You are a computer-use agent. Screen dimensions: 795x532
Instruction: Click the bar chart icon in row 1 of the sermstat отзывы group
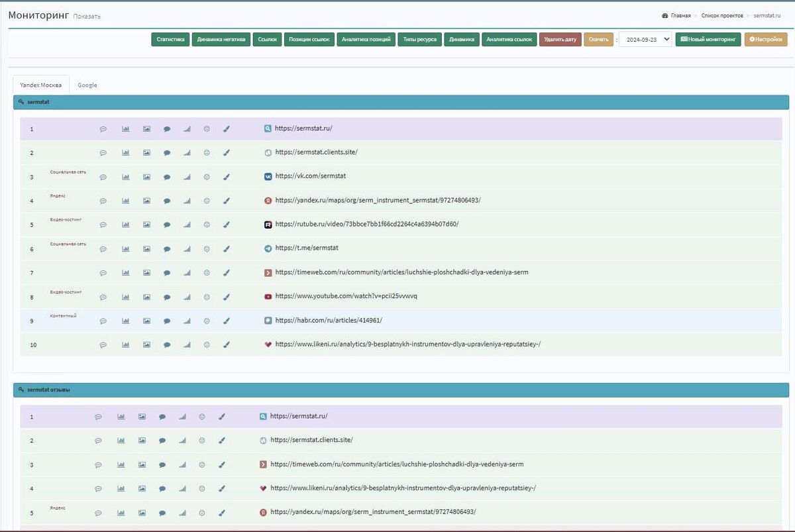coord(121,417)
